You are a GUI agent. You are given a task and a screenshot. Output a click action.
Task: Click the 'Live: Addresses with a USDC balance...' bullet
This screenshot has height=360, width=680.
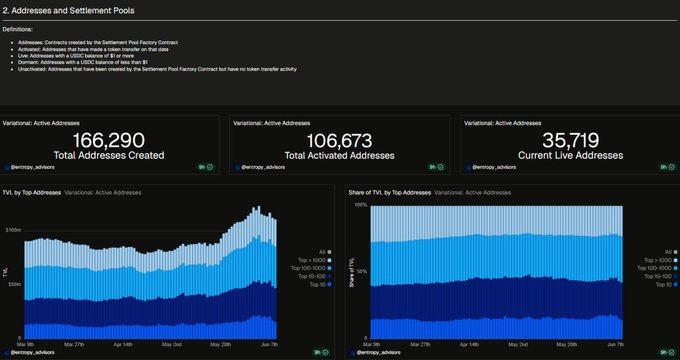pos(76,56)
